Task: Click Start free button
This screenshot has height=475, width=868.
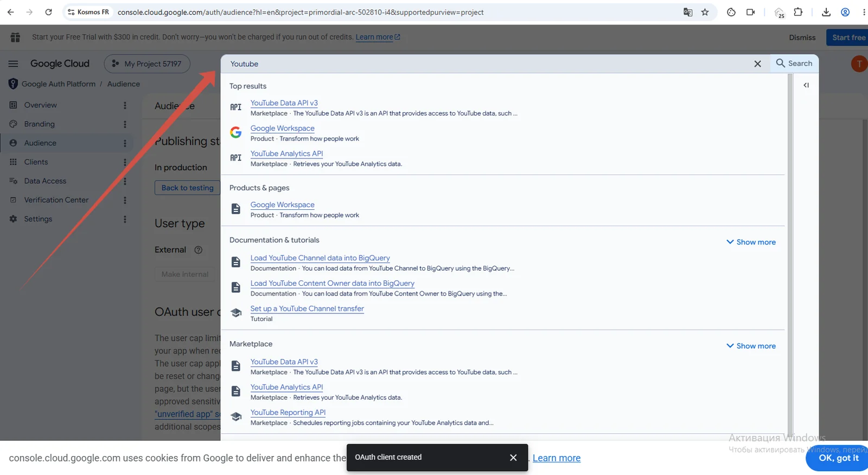Action: 847,37
